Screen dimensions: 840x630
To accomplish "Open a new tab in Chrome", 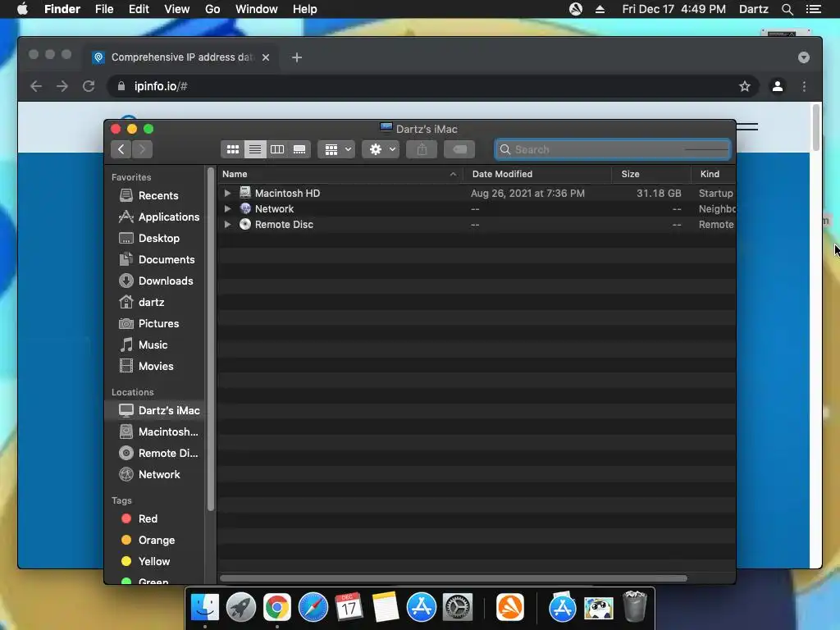I will 297,57.
